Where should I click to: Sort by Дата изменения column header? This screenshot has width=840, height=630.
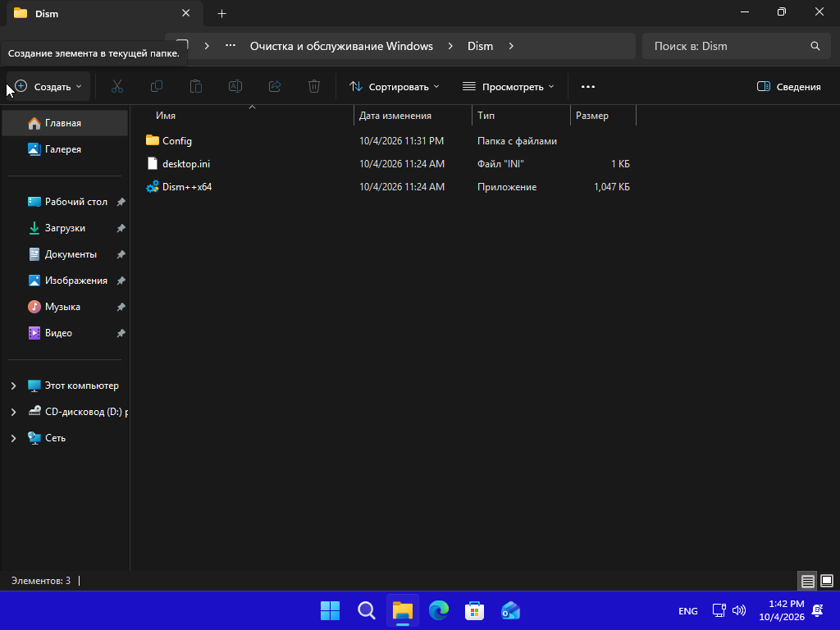coord(413,116)
